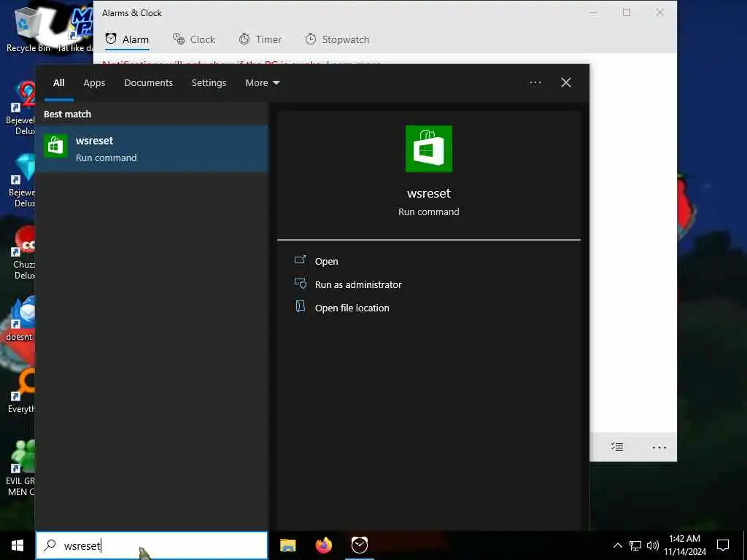Open network status tray icon
The width and height of the screenshot is (747, 560).
[635, 545]
